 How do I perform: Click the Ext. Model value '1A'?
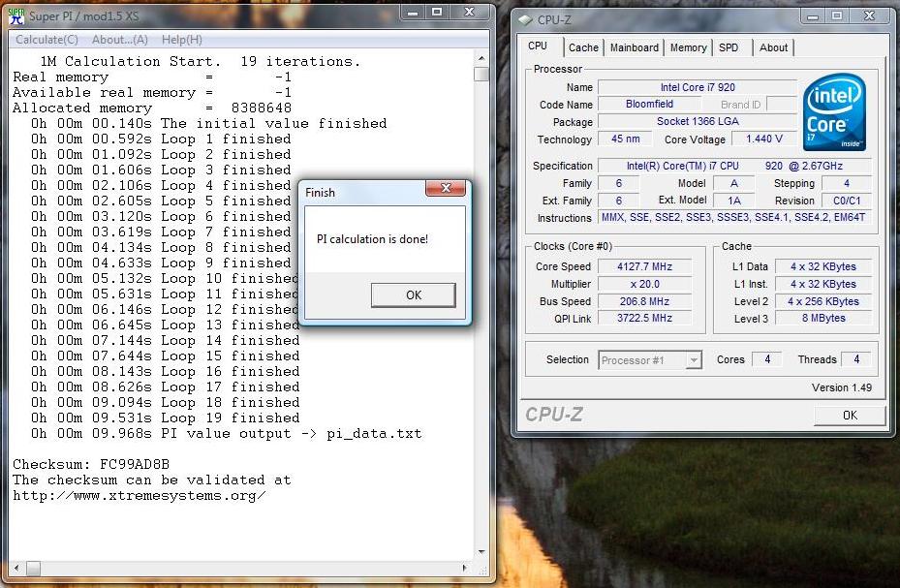point(734,201)
